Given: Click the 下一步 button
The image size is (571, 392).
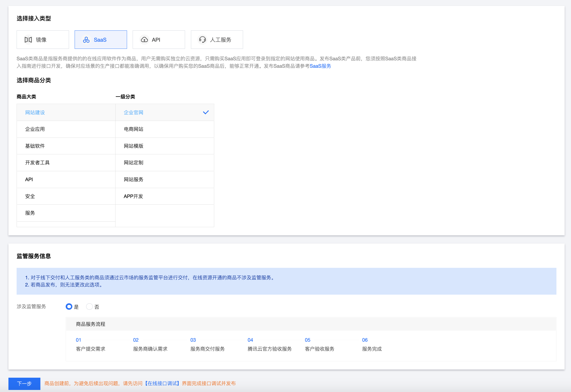Looking at the screenshot, I should [x=24, y=384].
